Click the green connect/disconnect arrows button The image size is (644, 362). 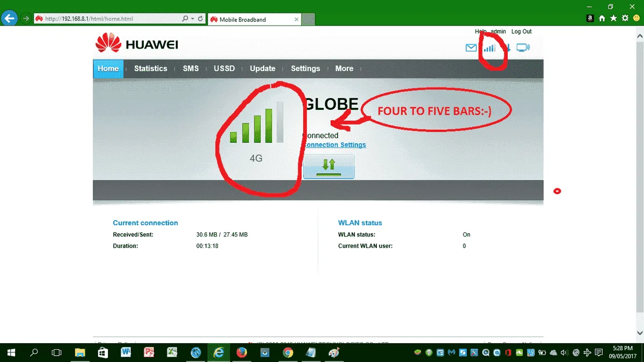pyautogui.click(x=328, y=167)
